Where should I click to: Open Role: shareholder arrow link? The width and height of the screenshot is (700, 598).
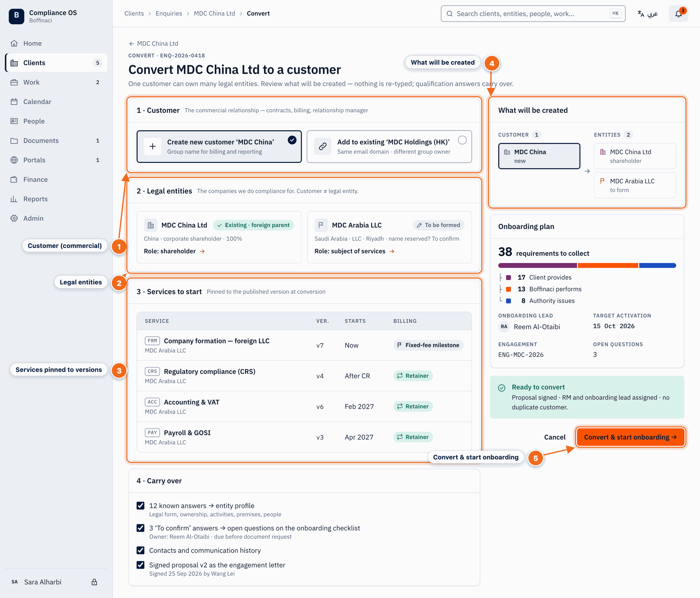(x=174, y=251)
